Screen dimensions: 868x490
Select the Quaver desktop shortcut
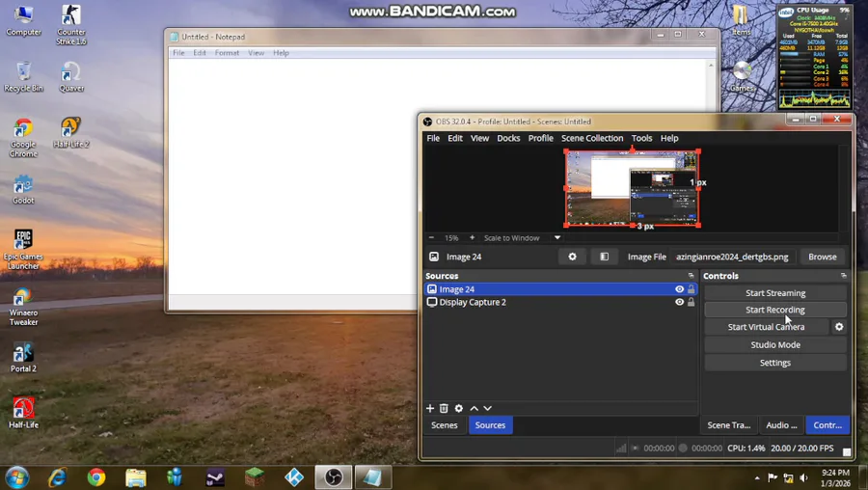coord(70,77)
